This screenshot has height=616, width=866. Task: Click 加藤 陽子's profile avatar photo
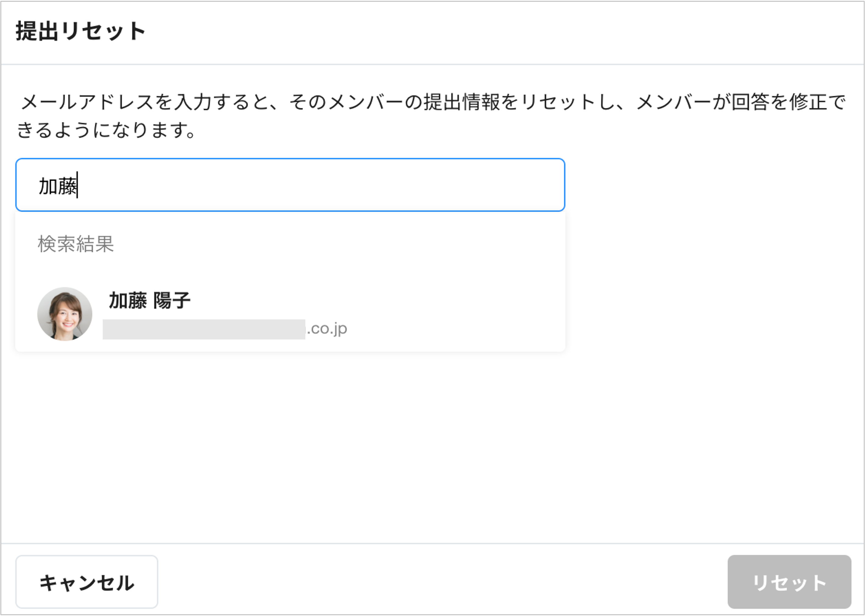click(x=65, y=314)
